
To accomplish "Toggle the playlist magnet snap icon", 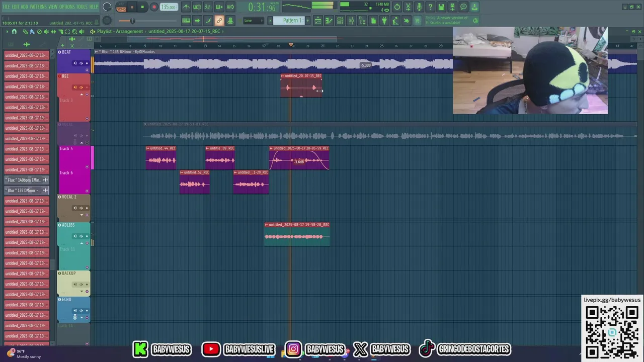I will [x=14, y=32].
